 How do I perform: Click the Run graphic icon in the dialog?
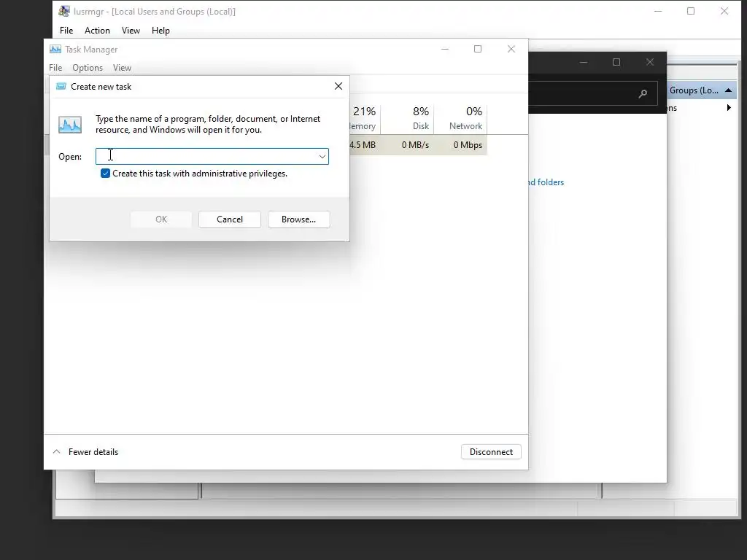(x=70, y=125)
